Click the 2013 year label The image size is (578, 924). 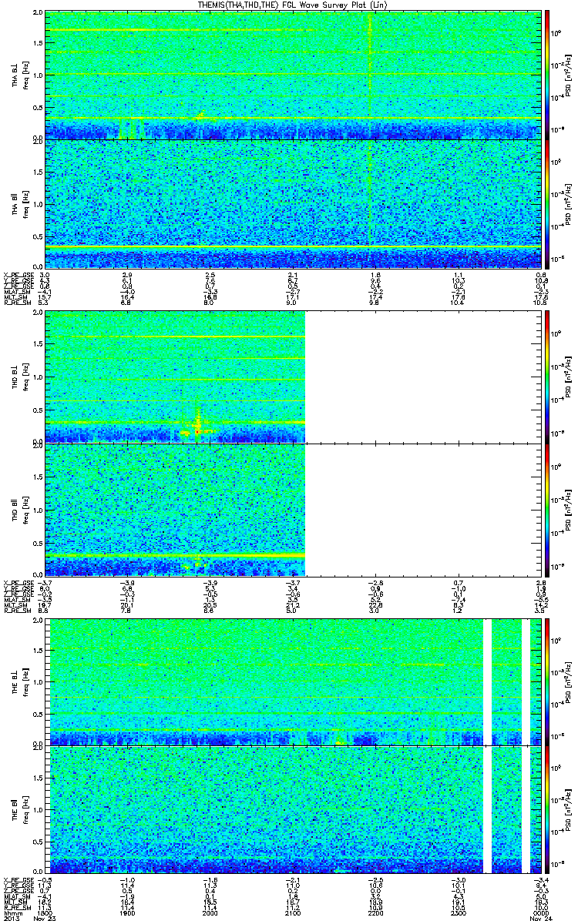coord(11,919)
